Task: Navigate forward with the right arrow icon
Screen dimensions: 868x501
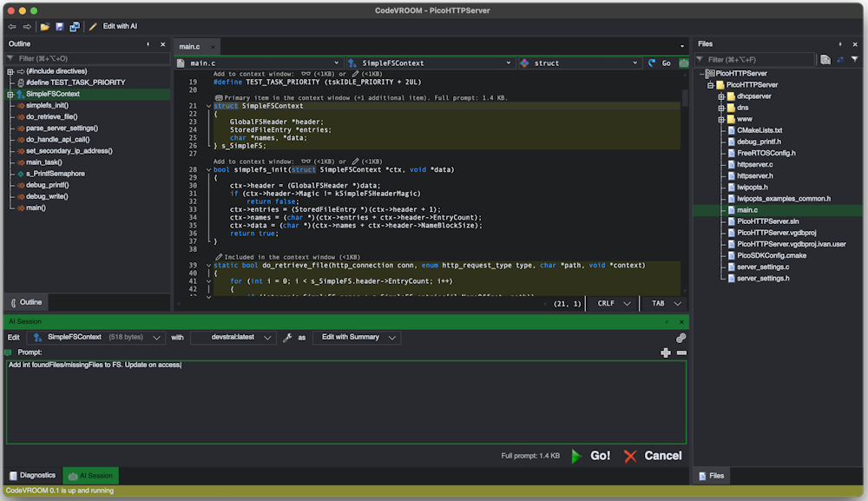Action: (27, 27)
